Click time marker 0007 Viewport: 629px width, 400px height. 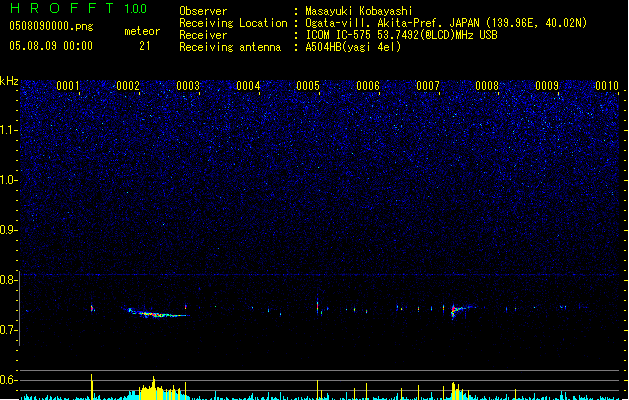(428, 86)
